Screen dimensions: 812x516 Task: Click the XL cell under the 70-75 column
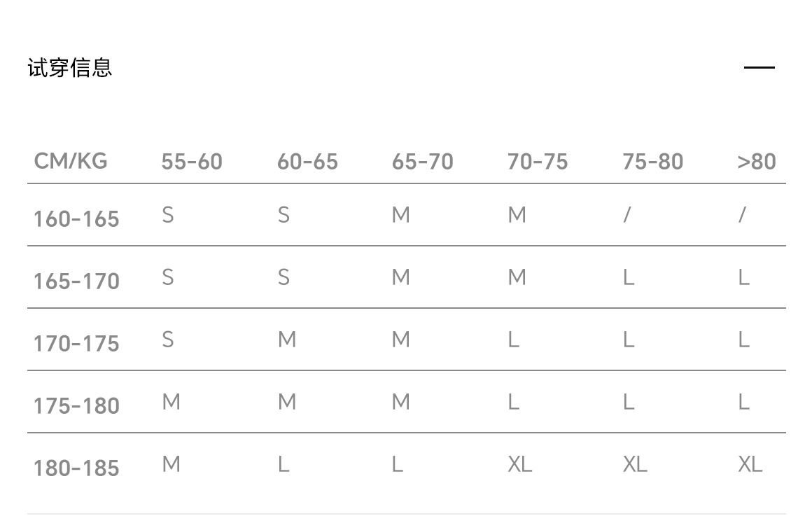pyautogui.click(x=519, y=464)
